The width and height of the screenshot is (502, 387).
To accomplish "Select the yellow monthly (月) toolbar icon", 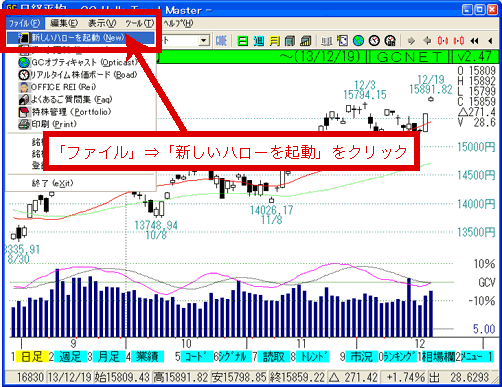I will coord(274,41).
